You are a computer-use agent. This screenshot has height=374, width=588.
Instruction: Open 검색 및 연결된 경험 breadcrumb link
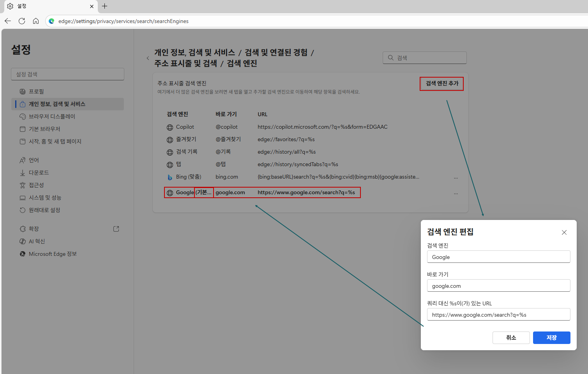tap(276, 52)
